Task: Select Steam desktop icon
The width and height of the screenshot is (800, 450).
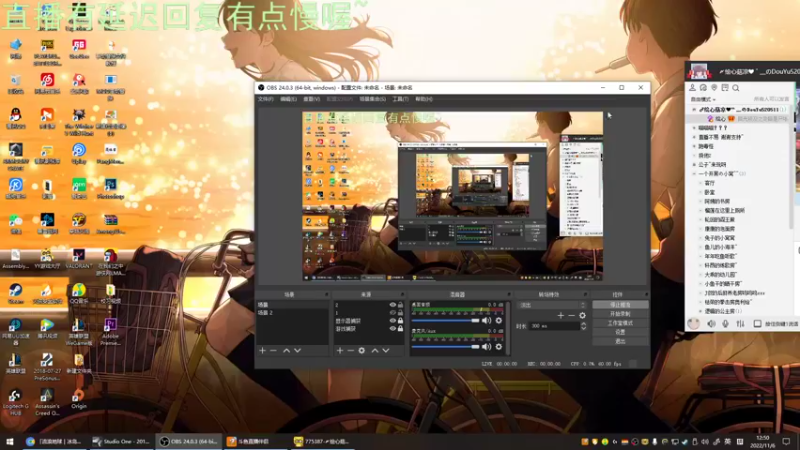Action: tap(15, 294)
